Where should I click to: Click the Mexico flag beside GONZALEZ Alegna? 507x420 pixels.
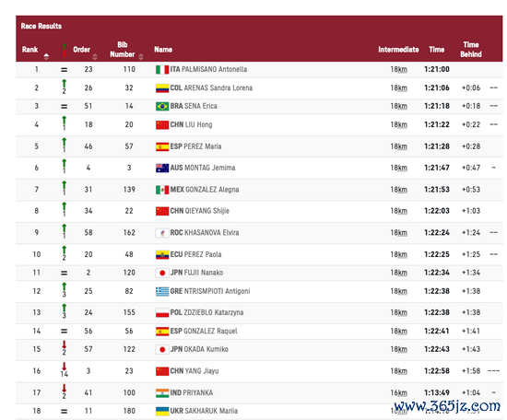(x=162, y=190)
